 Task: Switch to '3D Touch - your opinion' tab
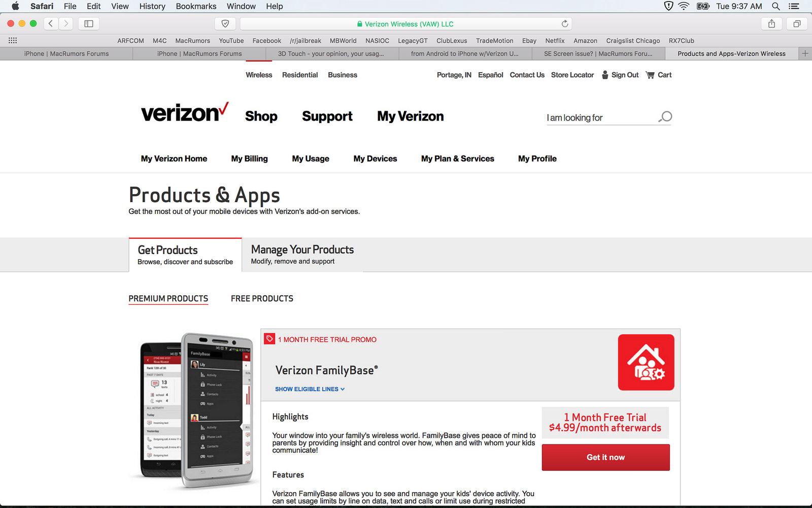pyautogui.click(x=331, y=53)
